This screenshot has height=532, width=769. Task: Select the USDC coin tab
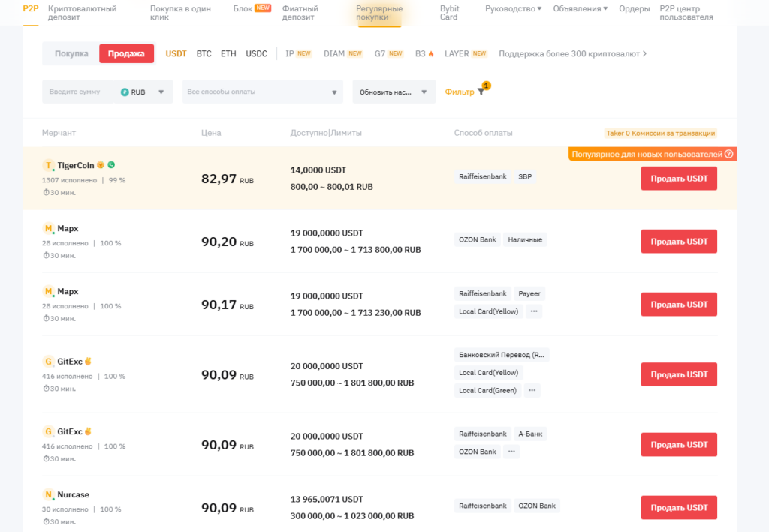click(x=257, y=53)
